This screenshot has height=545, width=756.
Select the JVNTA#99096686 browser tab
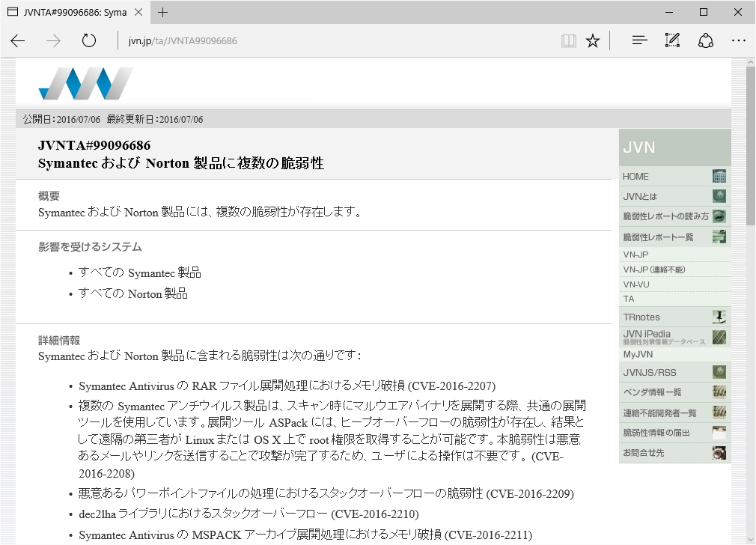coord(71,12)
